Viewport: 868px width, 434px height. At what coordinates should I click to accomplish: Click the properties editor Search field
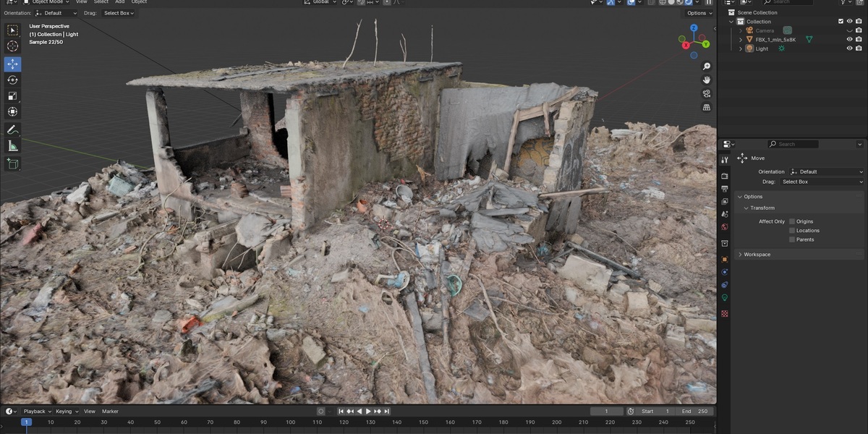coord(793,144)
